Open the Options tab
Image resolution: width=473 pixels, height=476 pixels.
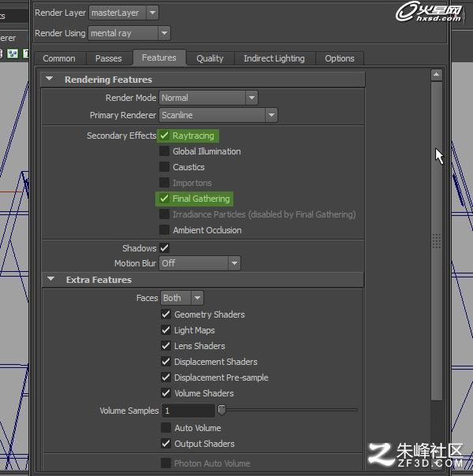340,58
